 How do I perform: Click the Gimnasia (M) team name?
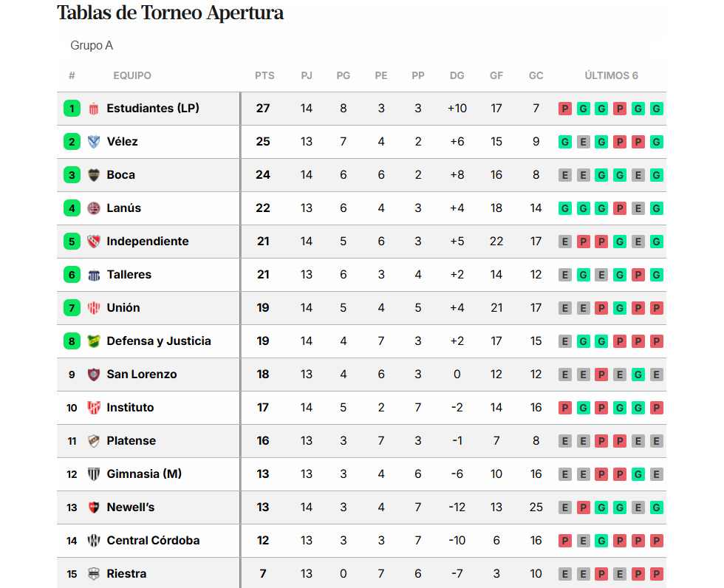pyautogui.click(x=143, y=474)
